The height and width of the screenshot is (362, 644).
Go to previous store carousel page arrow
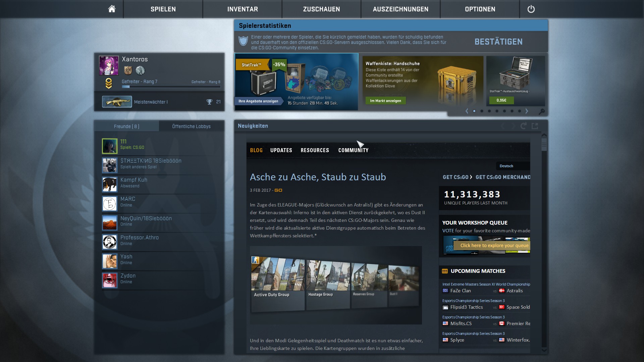[x=467, y=111]
